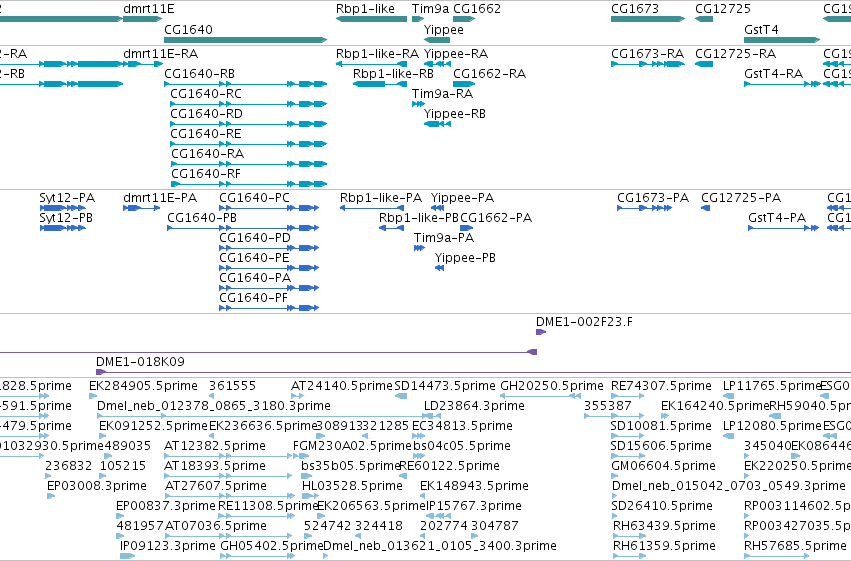Click the dmrt11E gene label
Screen dimensions: 851x561
click(149, 9)
